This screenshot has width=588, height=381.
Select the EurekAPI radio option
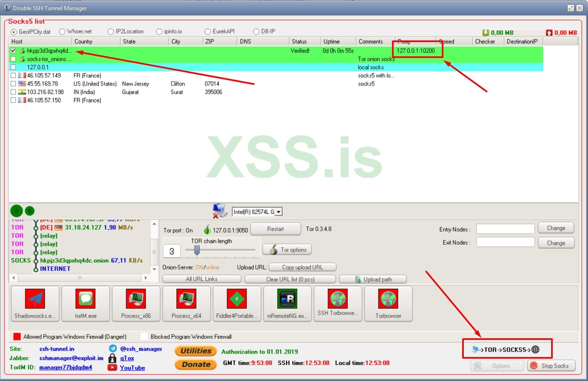(208, 31)
